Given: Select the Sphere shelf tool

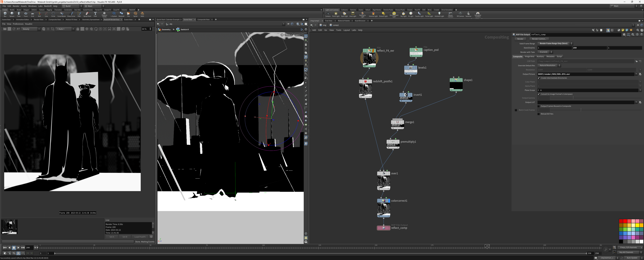Looking at the screenshot, I should point(12,14).
